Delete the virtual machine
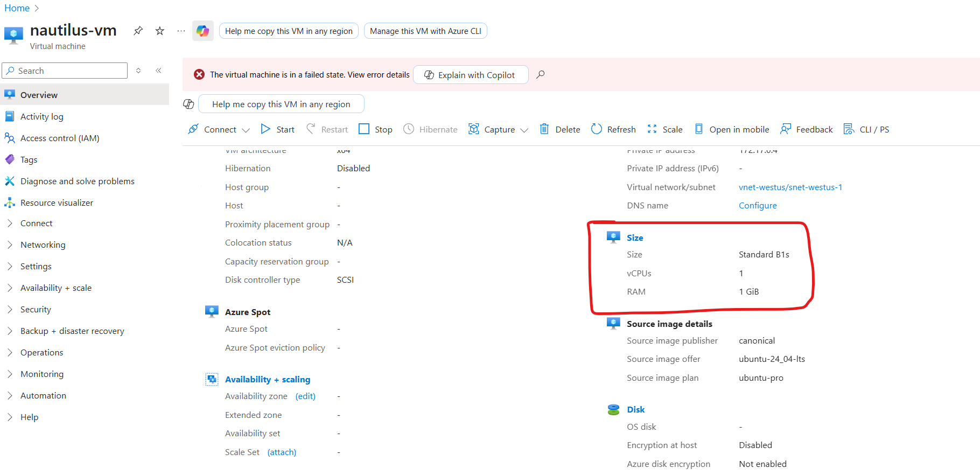The height and width of the screenshot is (475, 980). click(x=560, y=129)
